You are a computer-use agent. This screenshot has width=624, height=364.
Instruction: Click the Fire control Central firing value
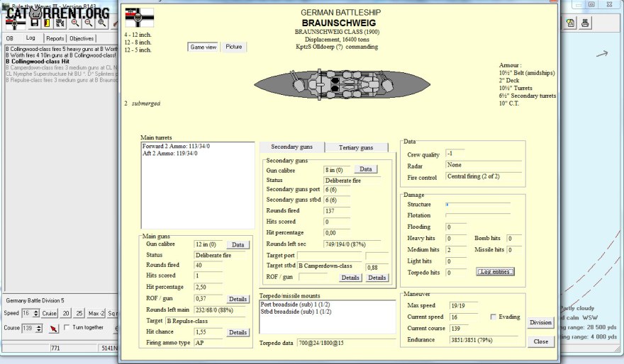pyautogui.click(x=484, y=176)
